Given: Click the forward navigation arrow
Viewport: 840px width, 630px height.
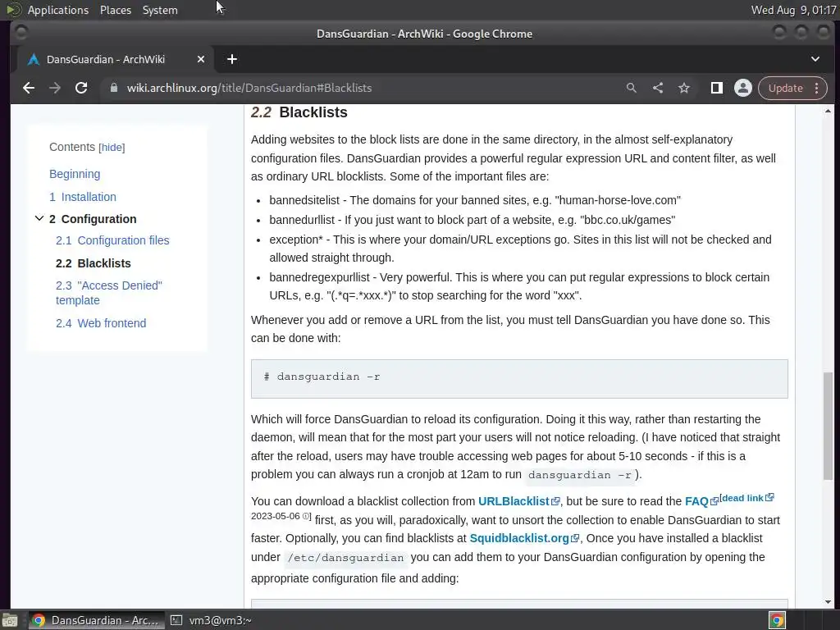Looking at the screenshot, I should click(x=55, y=88).
